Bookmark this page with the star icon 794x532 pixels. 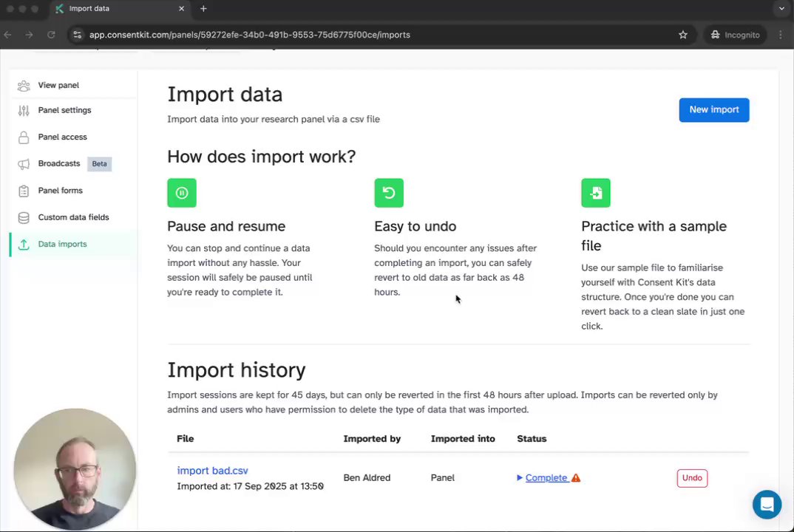(x=683, y=35)
